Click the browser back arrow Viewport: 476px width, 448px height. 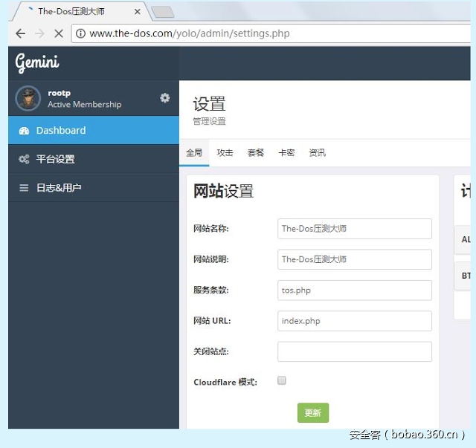[20, 33]
